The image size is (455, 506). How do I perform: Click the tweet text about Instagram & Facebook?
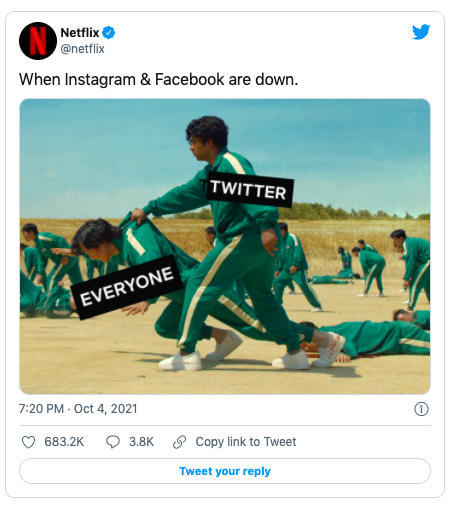pos(158,80)
